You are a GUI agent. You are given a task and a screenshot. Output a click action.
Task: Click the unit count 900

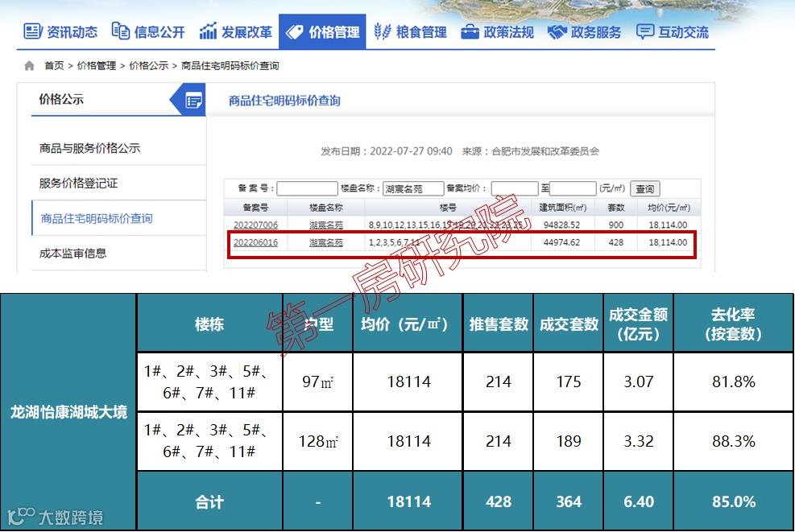tap(616, 225)
